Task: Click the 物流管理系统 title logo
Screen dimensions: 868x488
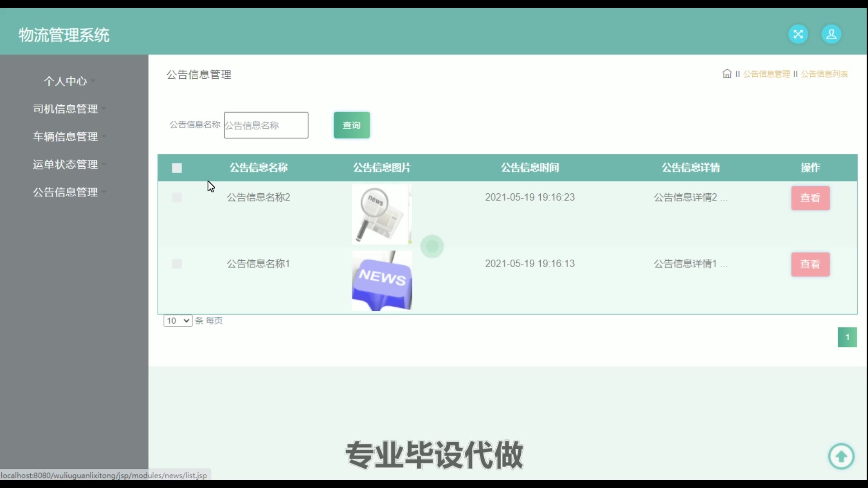Action: [64, 35]
